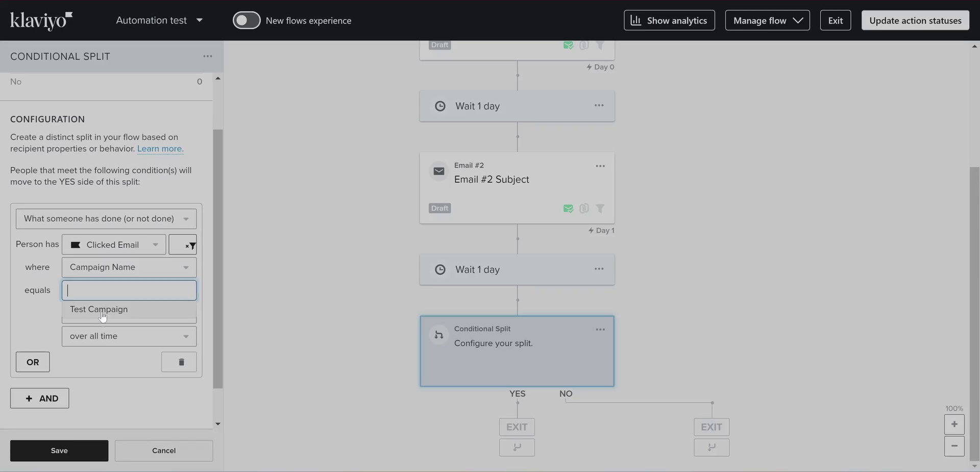Click the EXIT node under NO branch

pyautogui.click(x=712, y=427)
